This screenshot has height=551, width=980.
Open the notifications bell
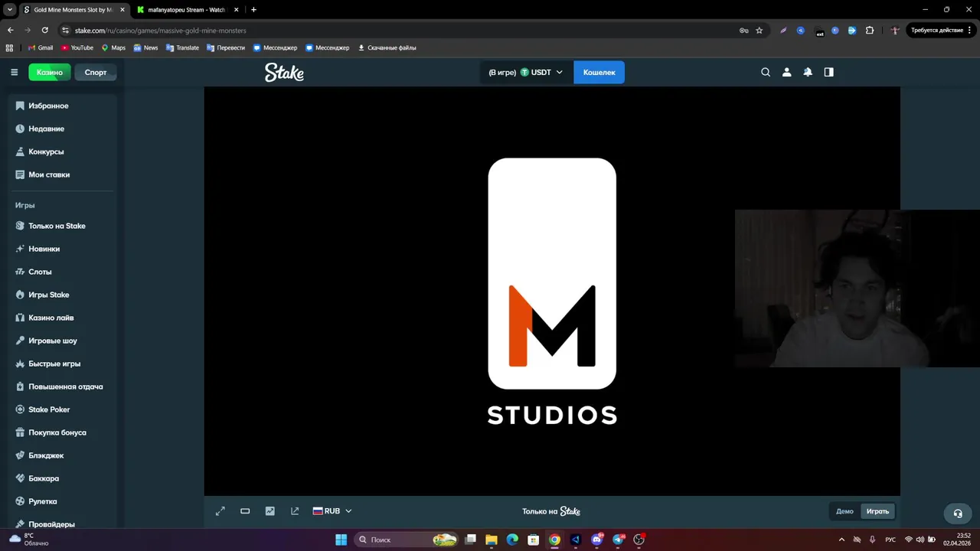click(x=808, y=72)
